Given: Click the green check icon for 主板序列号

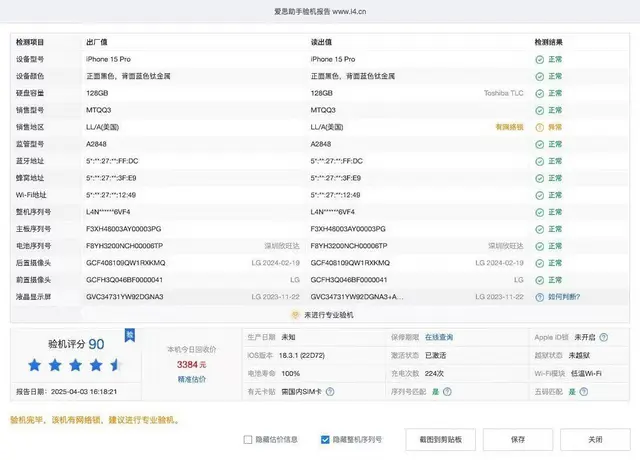Looking at the screenshot, I should 540,229.
